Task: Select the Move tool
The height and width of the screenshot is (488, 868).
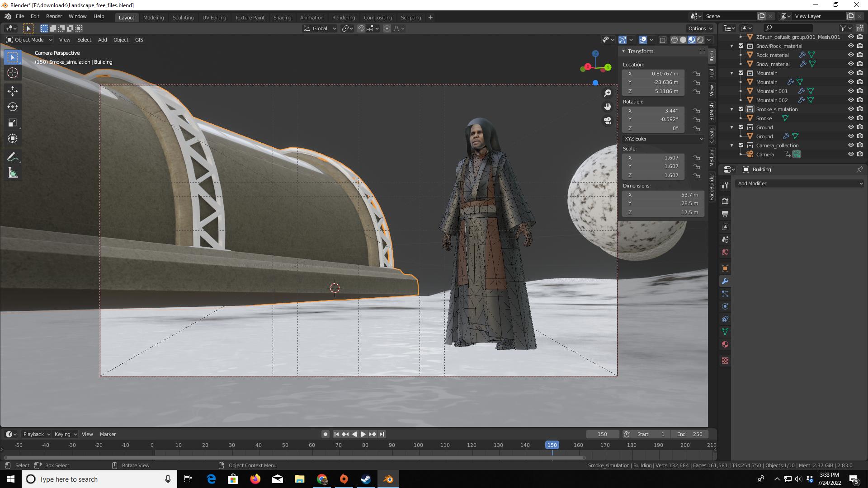Action: tap(13, 91)
